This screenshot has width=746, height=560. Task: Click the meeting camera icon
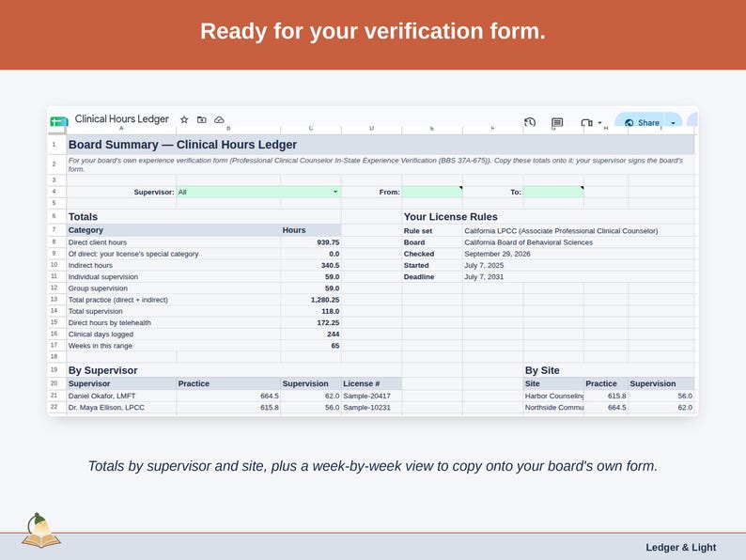click(x=586, y=123)
